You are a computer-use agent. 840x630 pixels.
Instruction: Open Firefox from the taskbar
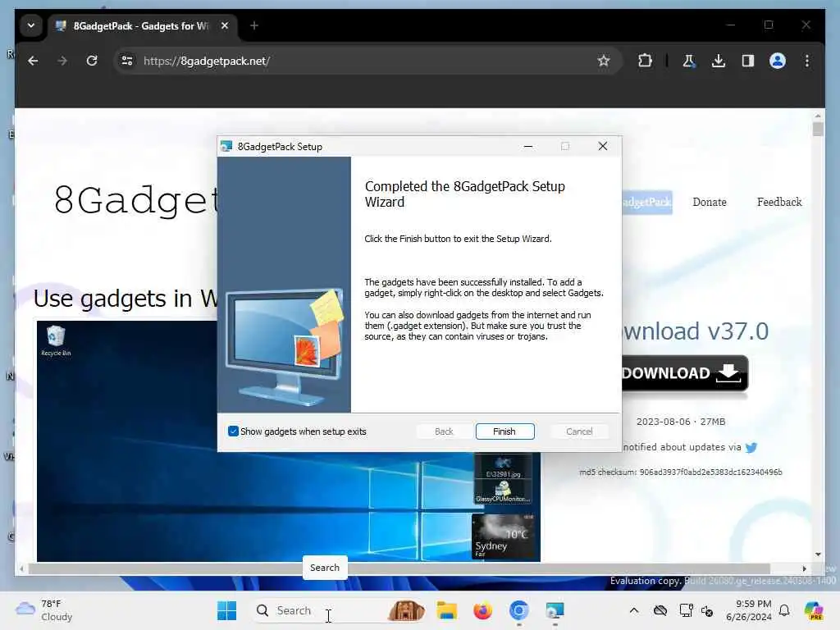(x=482, y=610)
